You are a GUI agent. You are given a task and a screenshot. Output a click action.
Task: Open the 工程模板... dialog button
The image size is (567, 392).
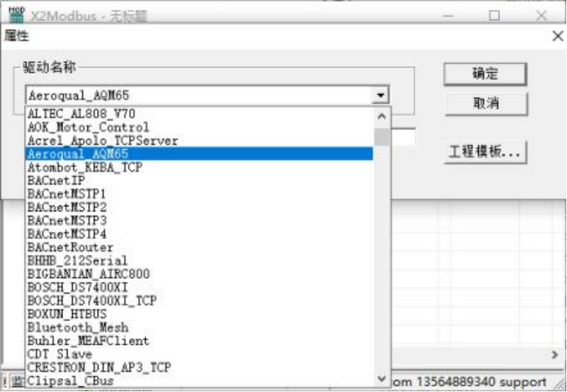(485, 152)
